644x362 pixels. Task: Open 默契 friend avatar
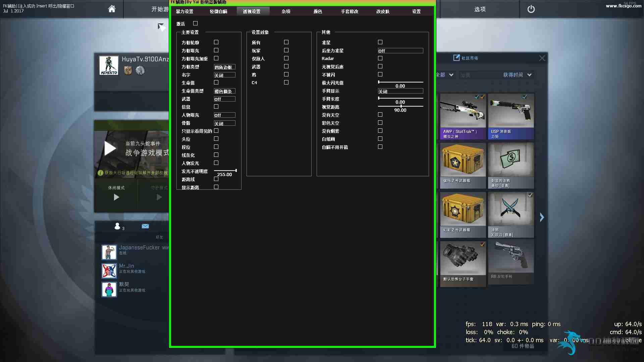click(x=109, y=289)
